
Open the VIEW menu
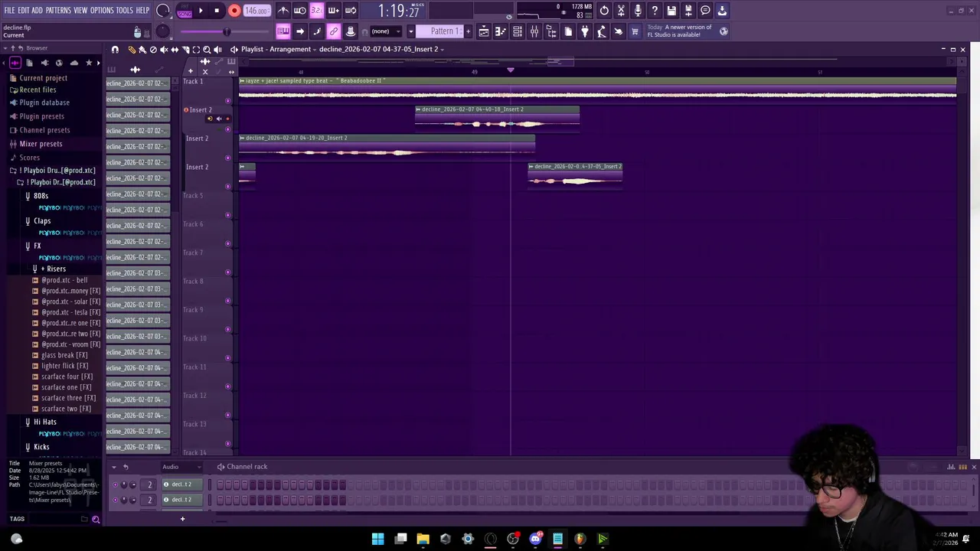pyautogui.click(x=80, y=11)
